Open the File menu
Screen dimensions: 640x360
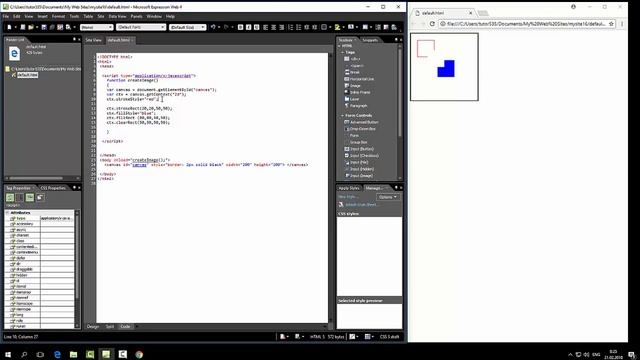pyautogui.click(x=6, y=16)
